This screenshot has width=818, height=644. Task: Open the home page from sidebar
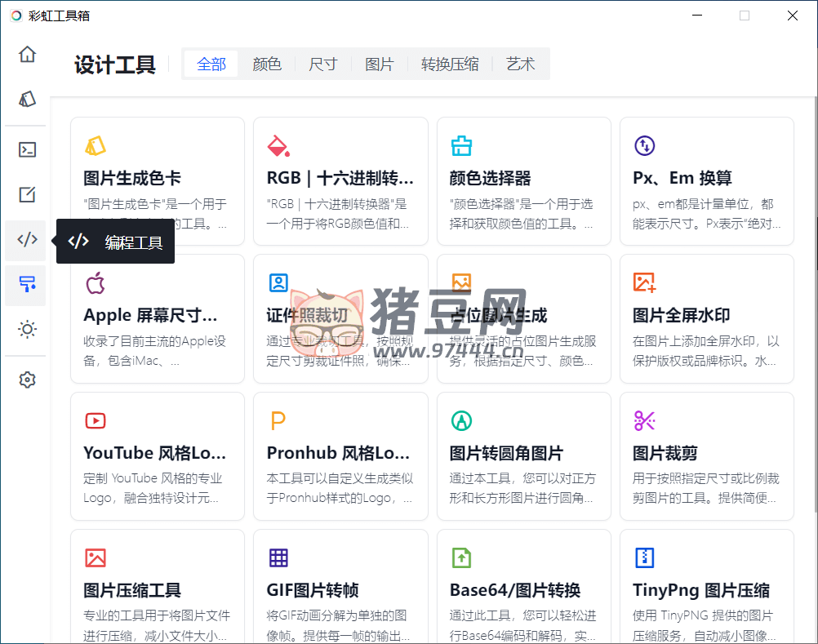click(28, 55)
